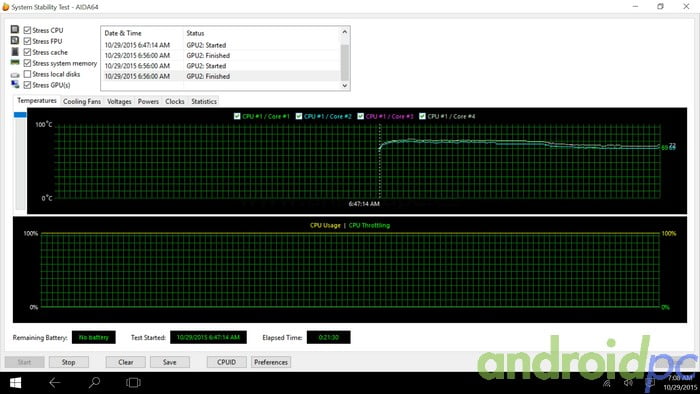Open the CPUID panel
Screen dimensions: 700x394
coord(226,362)
